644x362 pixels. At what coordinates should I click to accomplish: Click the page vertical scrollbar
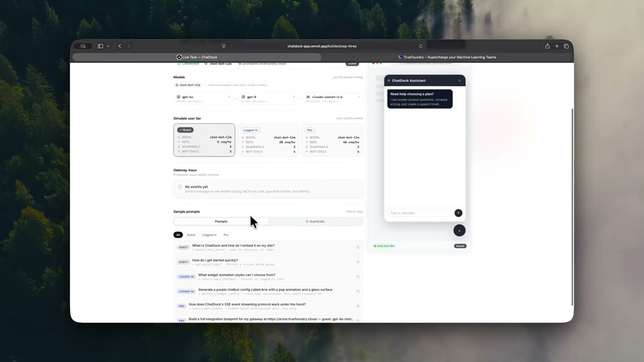pos(572,206)
